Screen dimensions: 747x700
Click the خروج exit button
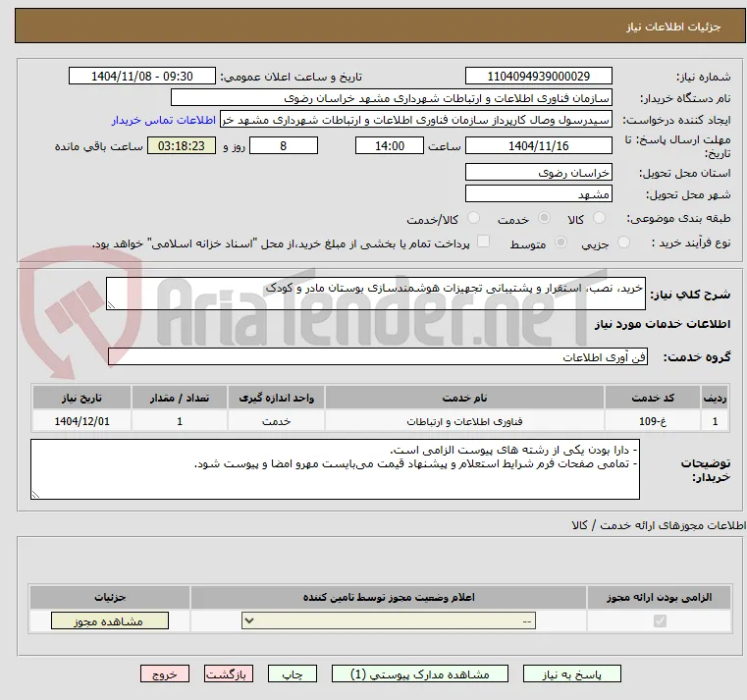[x=164, y=674]
